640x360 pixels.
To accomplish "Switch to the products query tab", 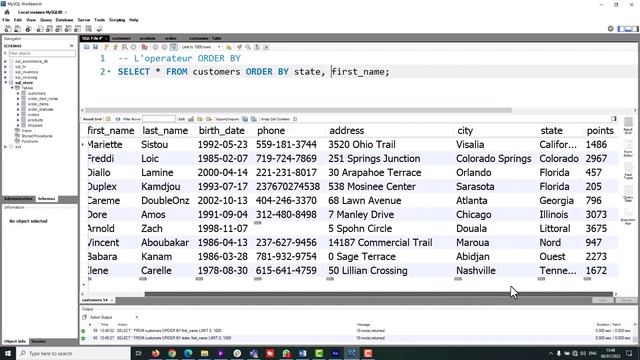I will click(147, 38).
